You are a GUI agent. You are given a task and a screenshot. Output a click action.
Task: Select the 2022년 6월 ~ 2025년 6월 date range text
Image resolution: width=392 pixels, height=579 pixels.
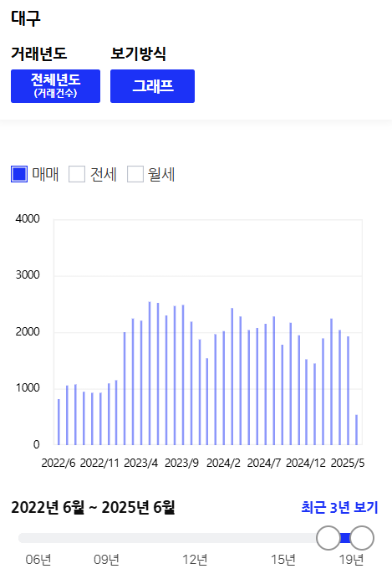pyautogui.click(x=93, y=507)
